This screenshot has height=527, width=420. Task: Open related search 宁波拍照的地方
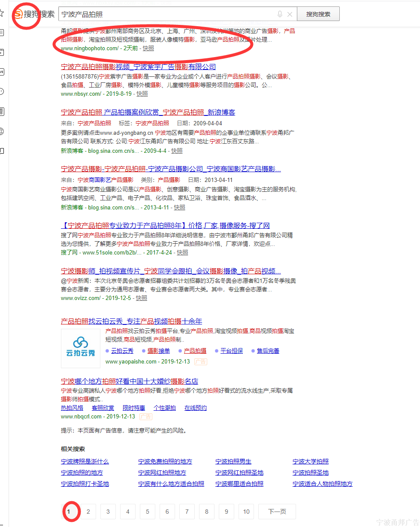pyautogui.click(x=82, y=473)
